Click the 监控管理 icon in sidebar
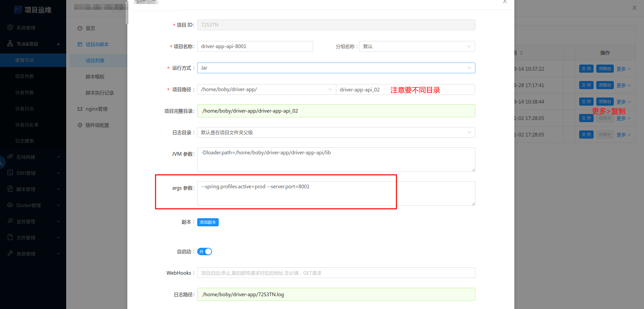644x309 pixels. (x=10, y=221)
